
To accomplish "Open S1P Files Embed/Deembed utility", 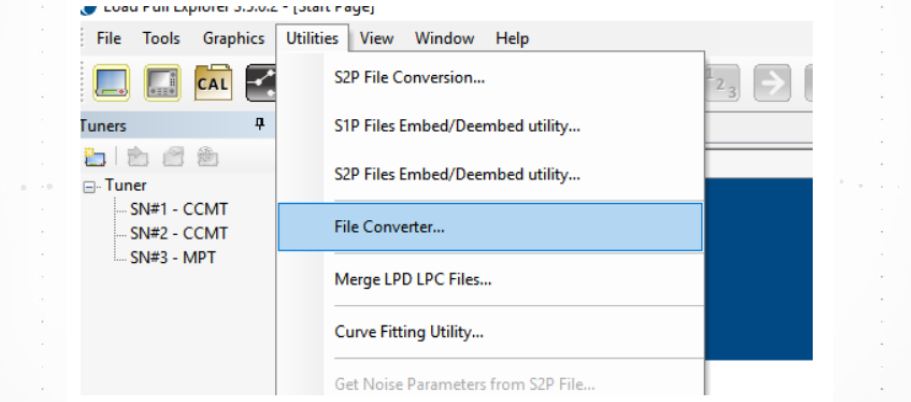I will point(457,126).
